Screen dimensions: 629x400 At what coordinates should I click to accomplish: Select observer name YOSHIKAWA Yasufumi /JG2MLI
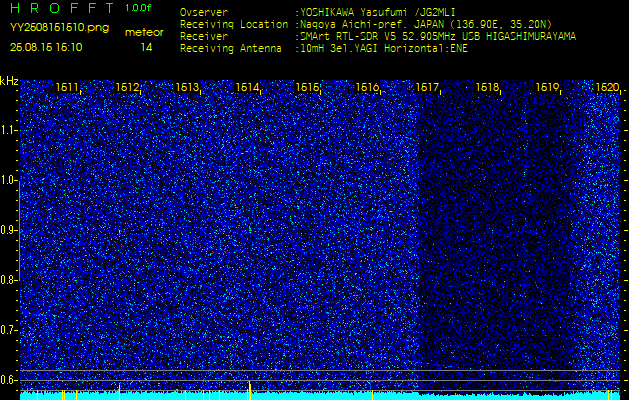coord(378,13)
